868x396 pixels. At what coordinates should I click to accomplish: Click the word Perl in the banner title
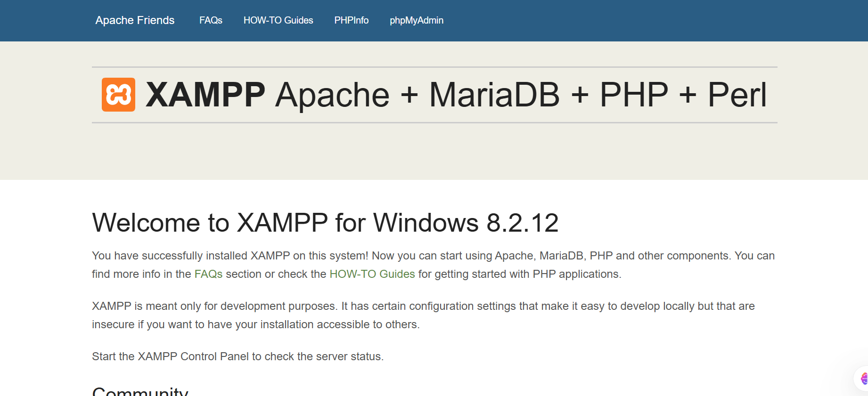click(x=737, y=95)
